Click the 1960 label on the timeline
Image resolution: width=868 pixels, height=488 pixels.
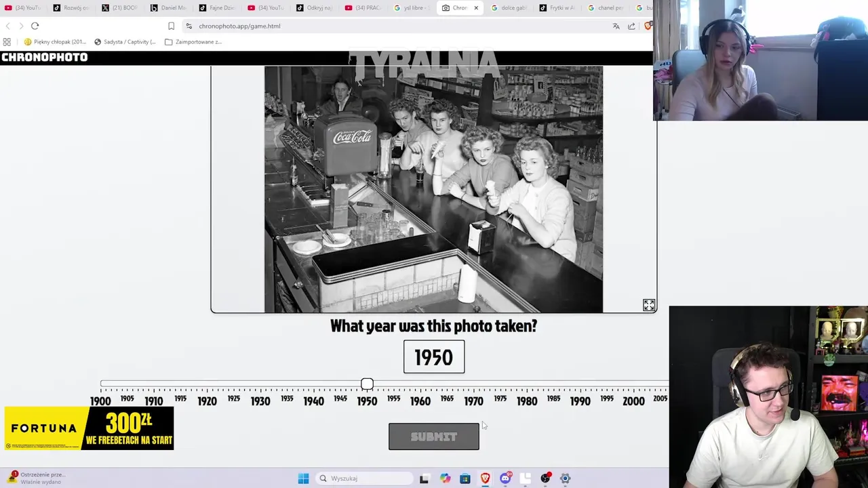[420, 401]
